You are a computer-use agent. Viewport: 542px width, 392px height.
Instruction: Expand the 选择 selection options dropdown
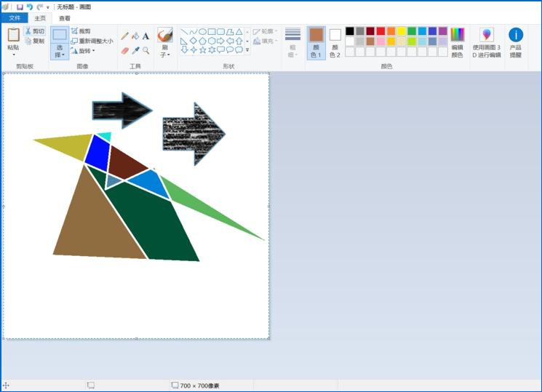[60, 51]
